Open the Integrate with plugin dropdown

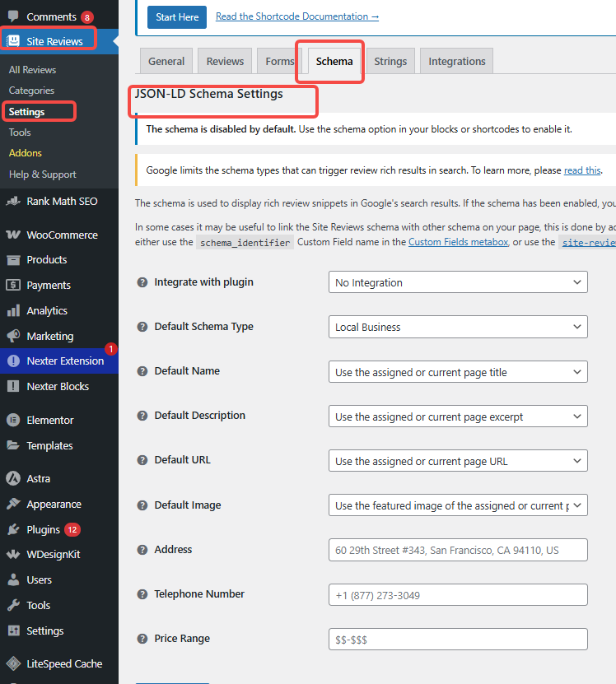[x=457, y=282]
